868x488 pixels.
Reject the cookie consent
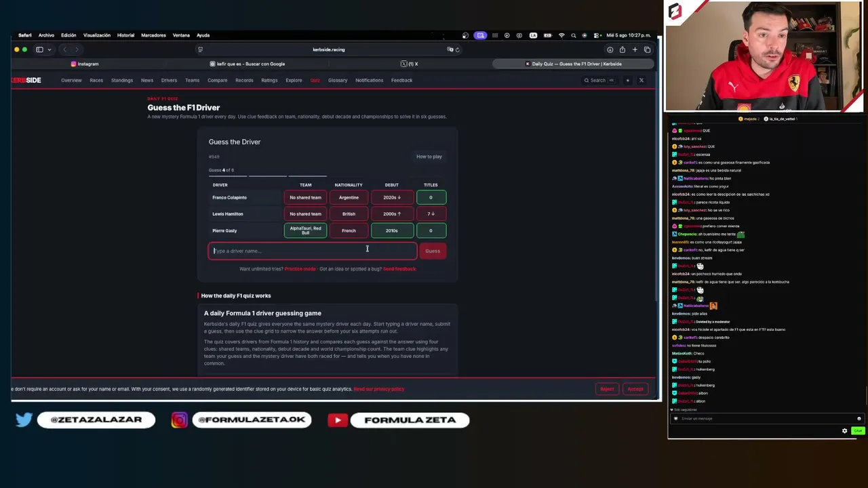pos(607,389)
